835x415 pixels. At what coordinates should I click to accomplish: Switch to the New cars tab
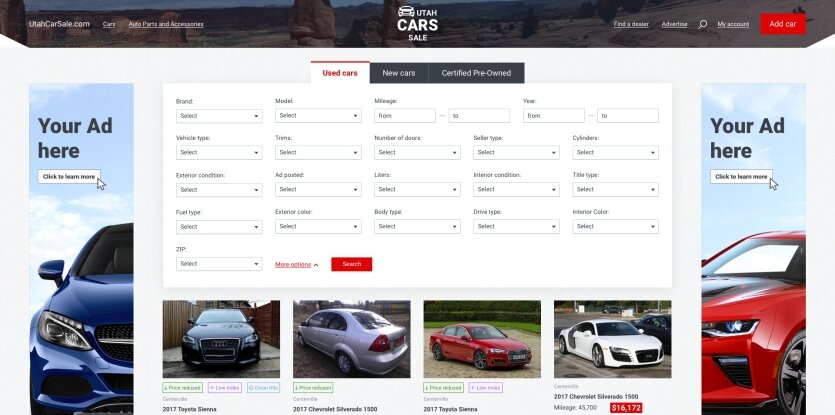[x=399, y=73]
